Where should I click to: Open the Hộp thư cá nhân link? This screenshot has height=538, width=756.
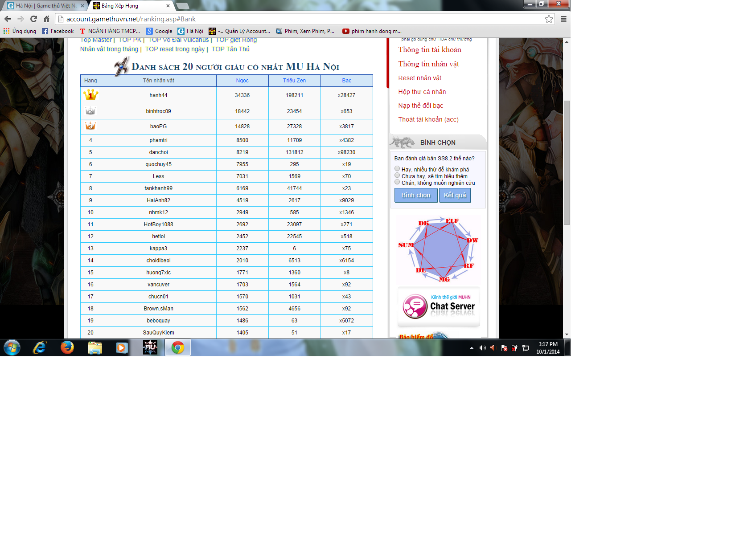point(422,92)
